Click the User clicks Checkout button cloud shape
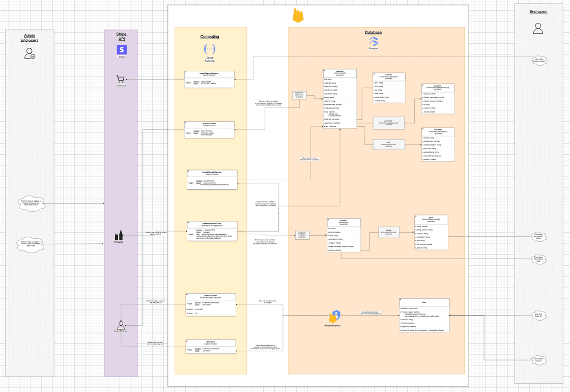This screenshot has width=570, height=392. pos(539,61)
